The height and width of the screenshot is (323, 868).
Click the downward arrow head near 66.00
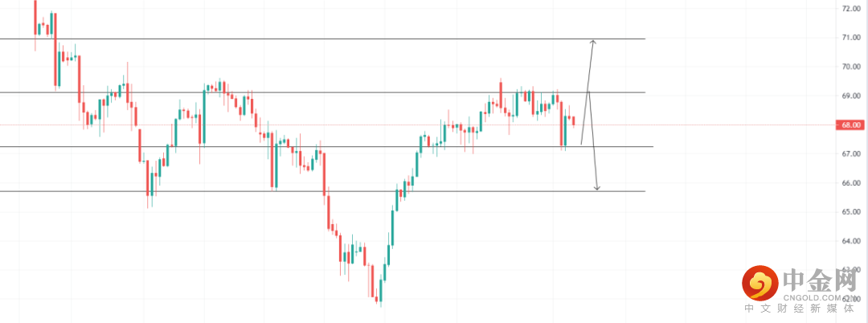596,188
